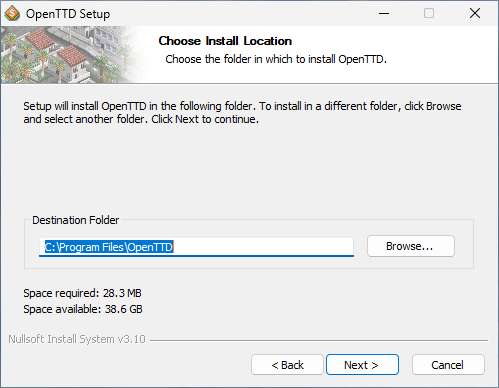Go to the previous step with '< Back'
Viewport: 499px width, 388px height.
pos(287,365)
